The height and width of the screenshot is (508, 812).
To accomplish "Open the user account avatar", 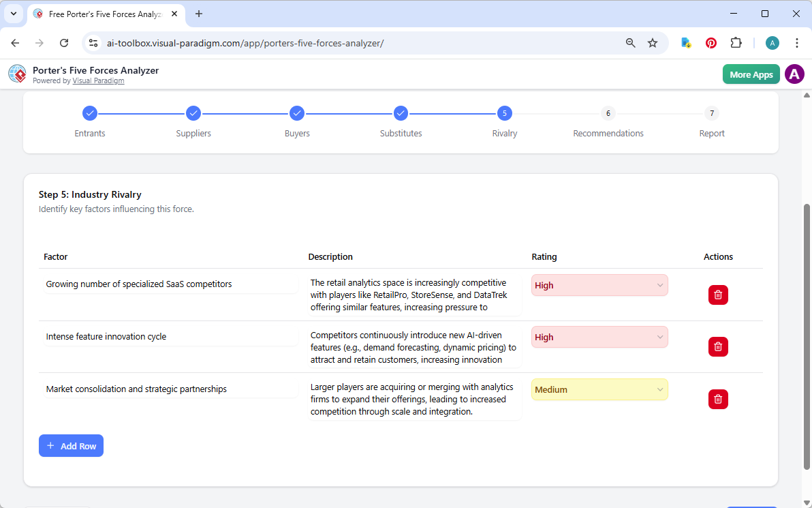I will pyautogui.click(x=794, y=74).
